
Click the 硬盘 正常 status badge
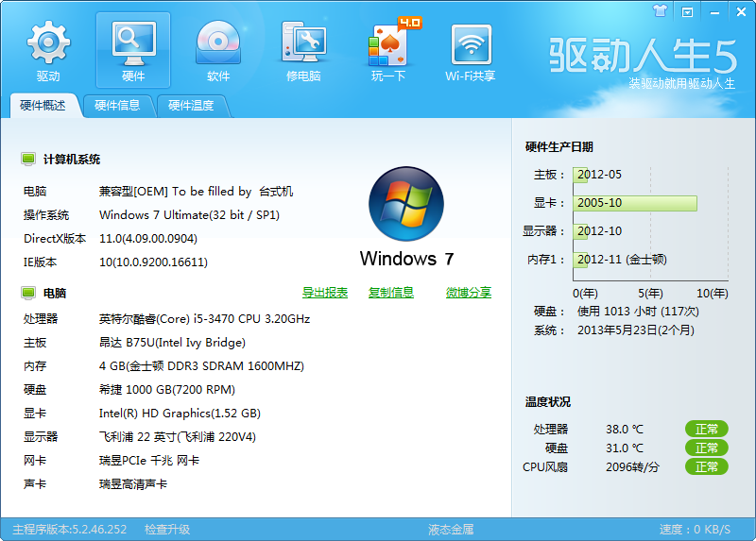click(706, 448)
